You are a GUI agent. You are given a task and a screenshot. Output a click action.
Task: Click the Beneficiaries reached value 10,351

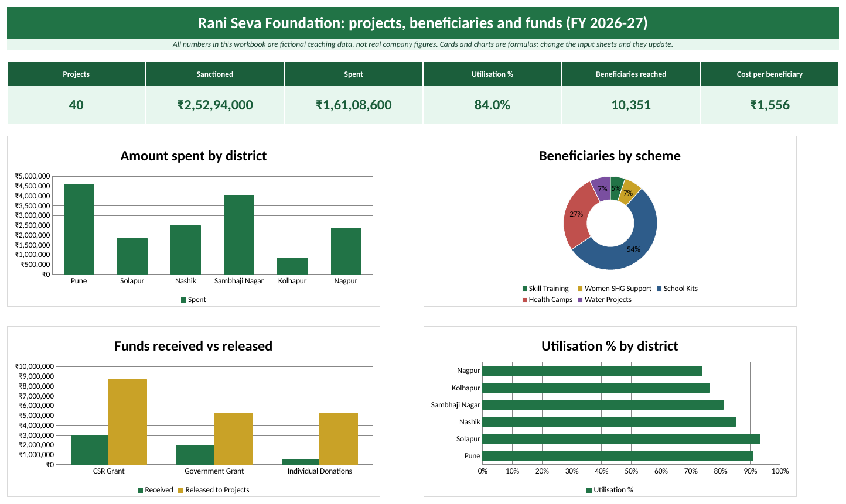tap(631, 105)
